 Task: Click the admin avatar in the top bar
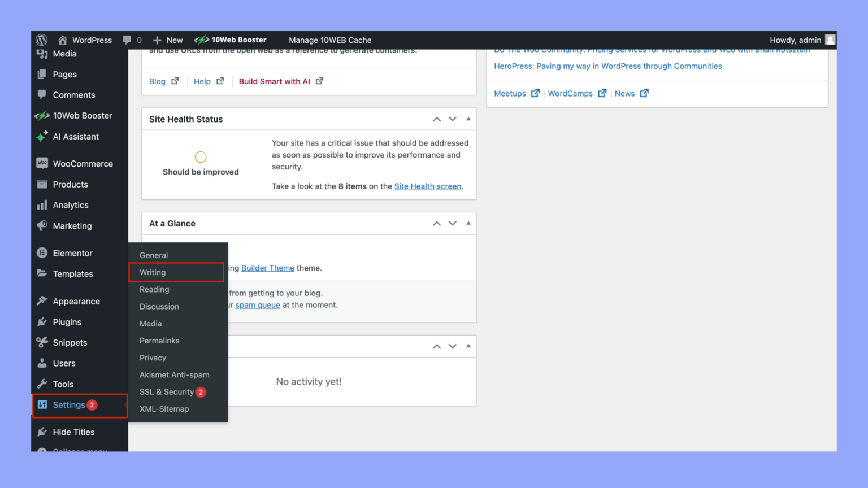830,40
